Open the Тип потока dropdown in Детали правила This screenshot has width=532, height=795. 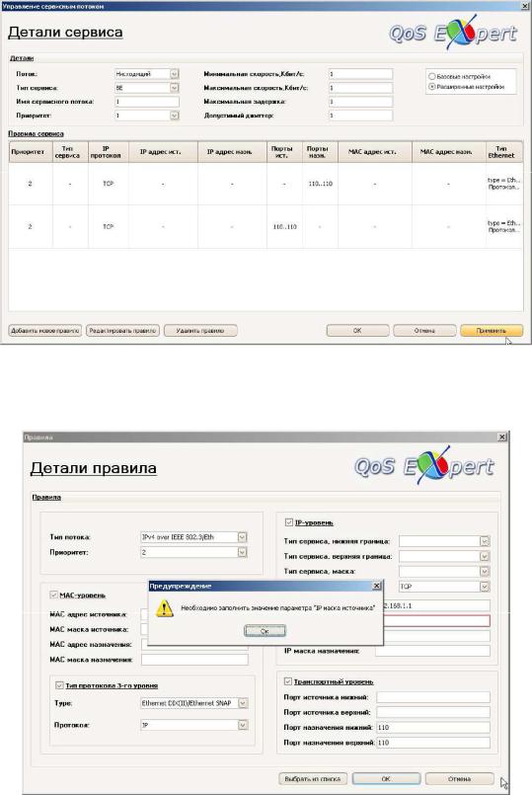pos(243,537)
